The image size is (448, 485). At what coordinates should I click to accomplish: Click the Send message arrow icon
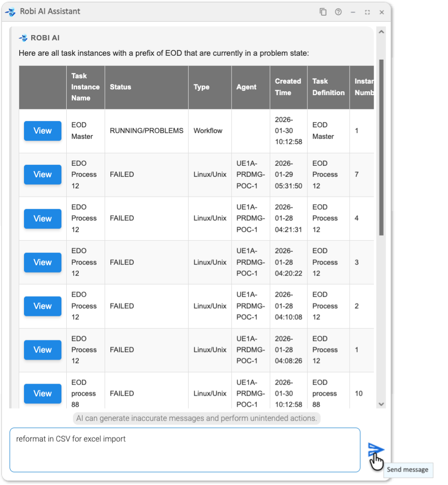375,450
